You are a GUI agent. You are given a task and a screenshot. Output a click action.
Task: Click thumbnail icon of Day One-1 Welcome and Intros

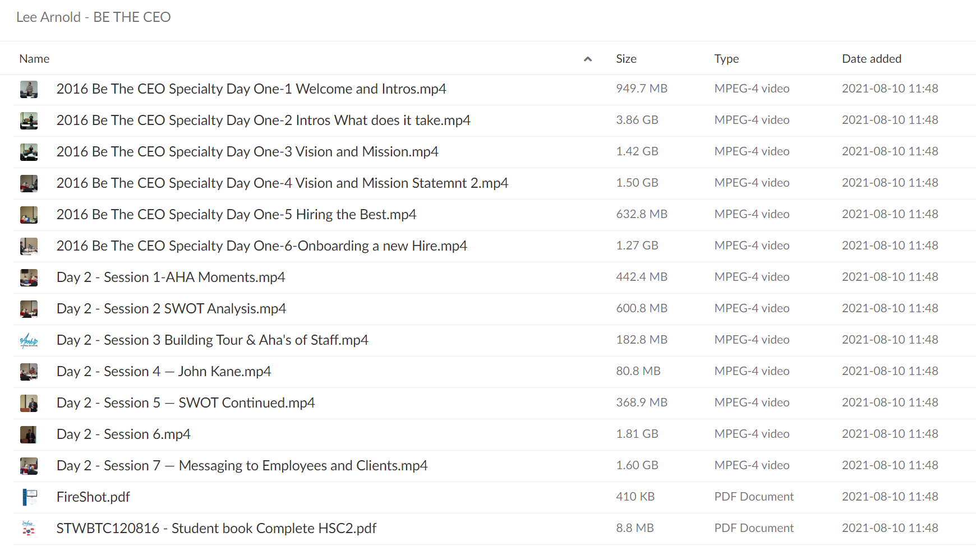click(x=29, y=89)
